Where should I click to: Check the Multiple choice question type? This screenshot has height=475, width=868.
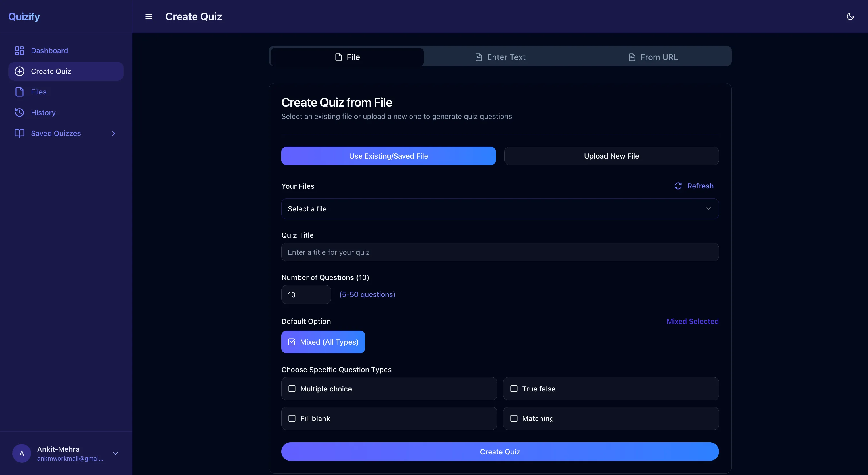292,389
